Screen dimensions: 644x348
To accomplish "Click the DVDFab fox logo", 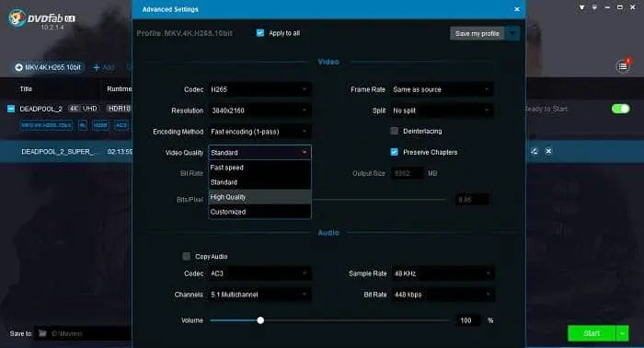I will pyautogui.click(x=17, y=17).
